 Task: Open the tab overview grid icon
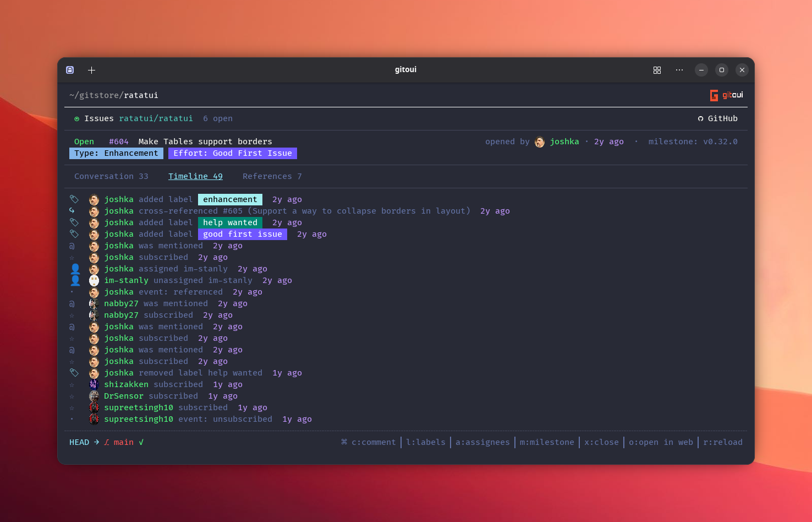coord(657,70)
